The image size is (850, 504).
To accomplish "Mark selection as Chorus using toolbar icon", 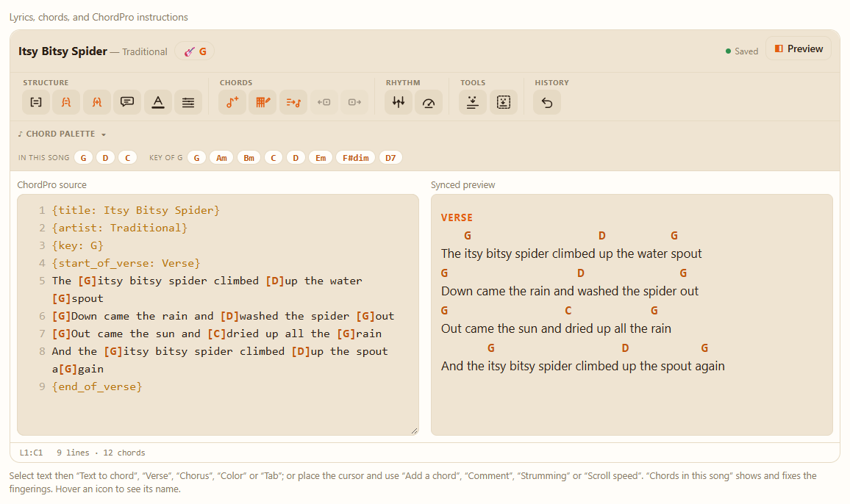I will pyautogui.click(x=97, y=102).
